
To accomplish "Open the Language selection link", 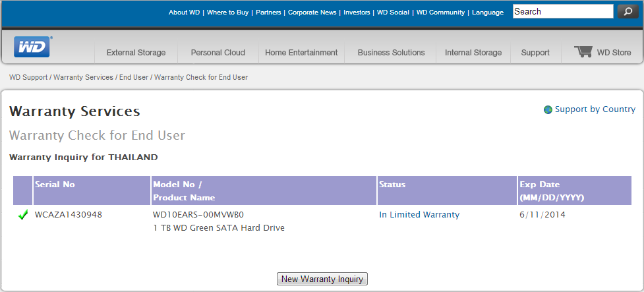I will click(x=487, y=13).
